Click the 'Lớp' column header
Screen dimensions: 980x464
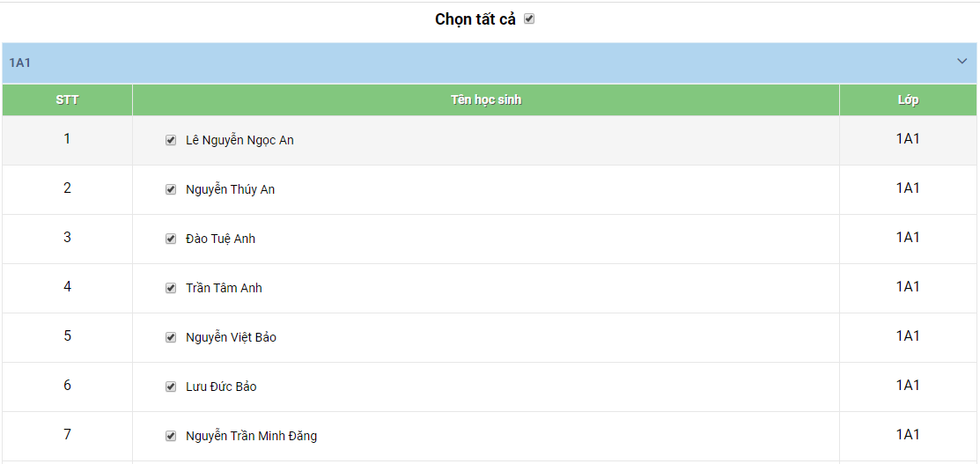pos(908,99)
